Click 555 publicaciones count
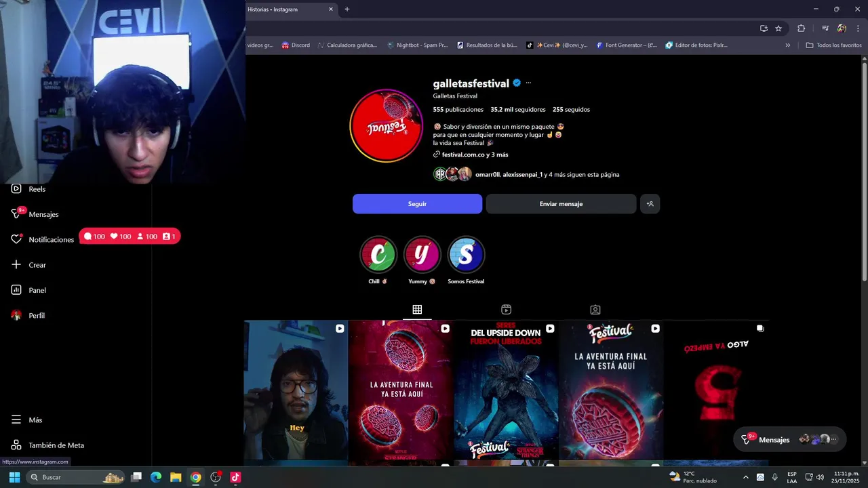Image resolution: width=868 pixels, height=488 pixels. [458, 109]
